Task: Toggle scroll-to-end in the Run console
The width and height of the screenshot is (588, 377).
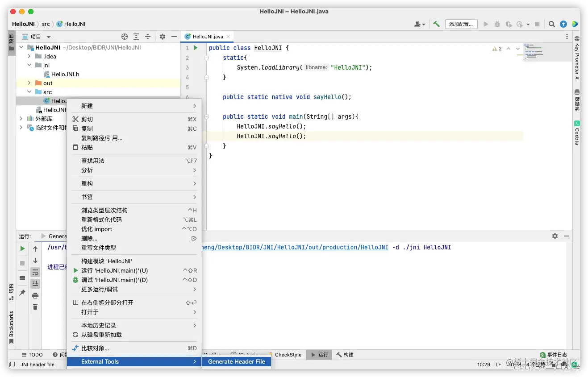Action: pyautogui.click(x=35, y=283)
